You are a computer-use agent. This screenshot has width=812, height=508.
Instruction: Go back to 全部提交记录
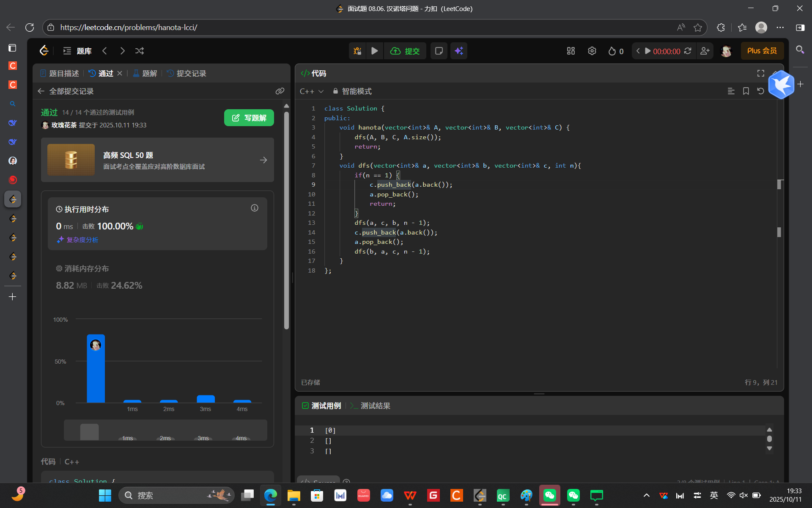point(67,91)
